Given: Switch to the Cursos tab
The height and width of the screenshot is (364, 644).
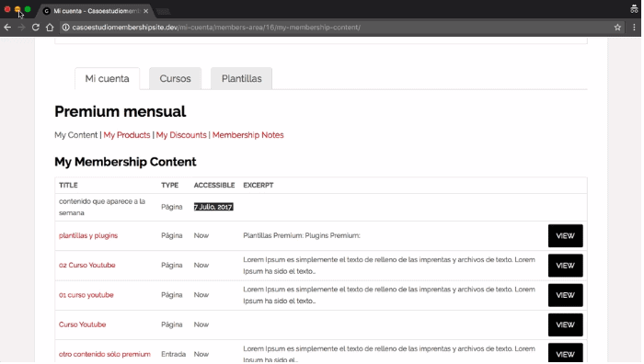Looking at the screenshot, I should coord(176,78).
